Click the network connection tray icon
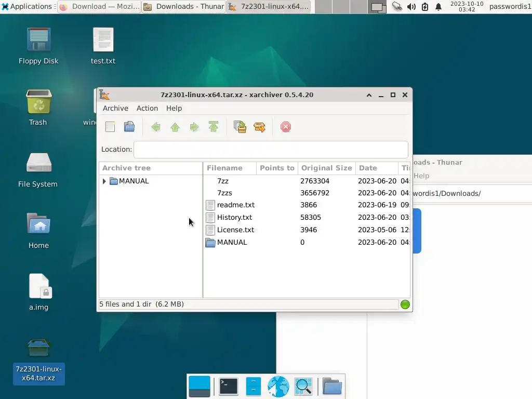Screen dimensions: 532x399 tap(396, 7)
